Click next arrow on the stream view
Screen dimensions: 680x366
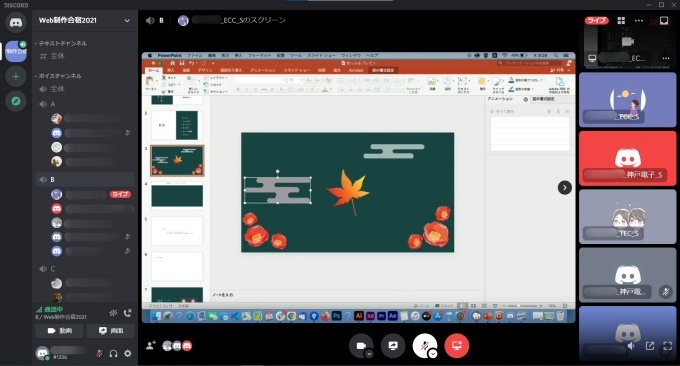pyautogui.click(x=564, y=188)
